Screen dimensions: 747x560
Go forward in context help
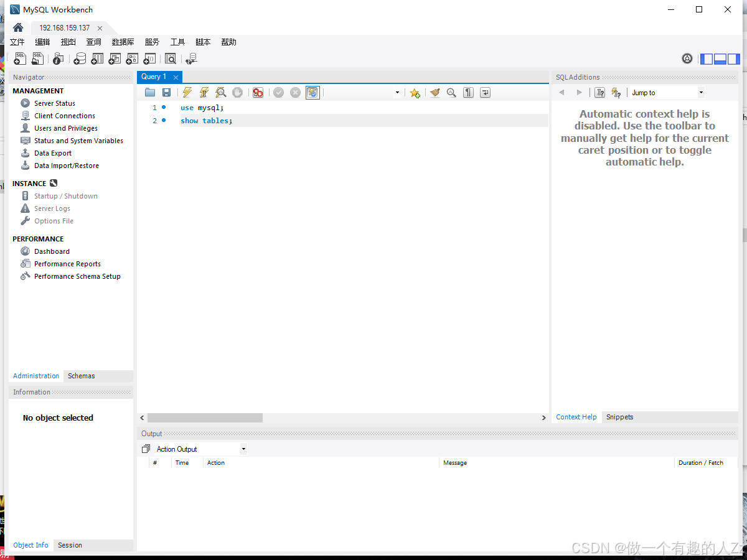(580, 93)
